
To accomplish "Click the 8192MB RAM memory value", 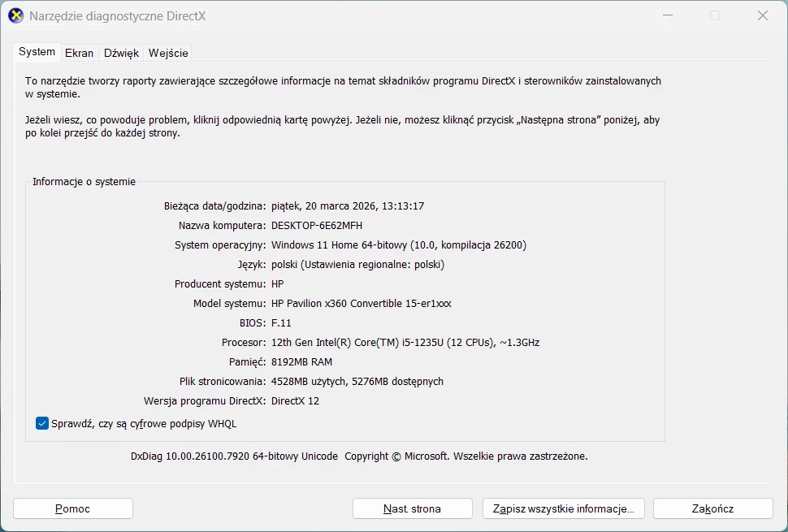I will [x=301, y=361].
